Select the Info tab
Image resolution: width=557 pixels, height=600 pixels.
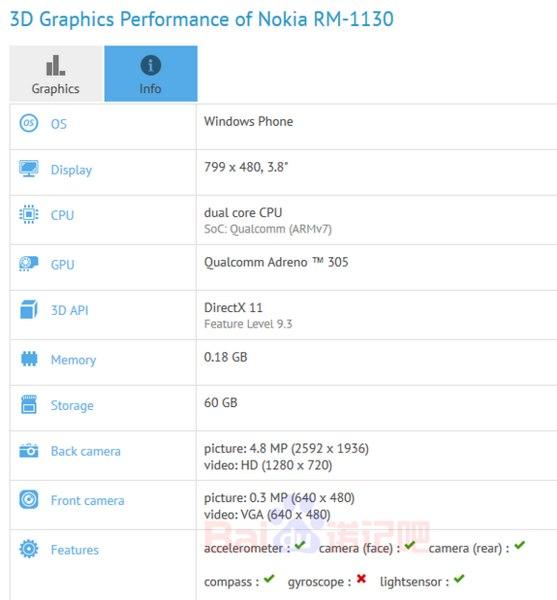(151, 73)
